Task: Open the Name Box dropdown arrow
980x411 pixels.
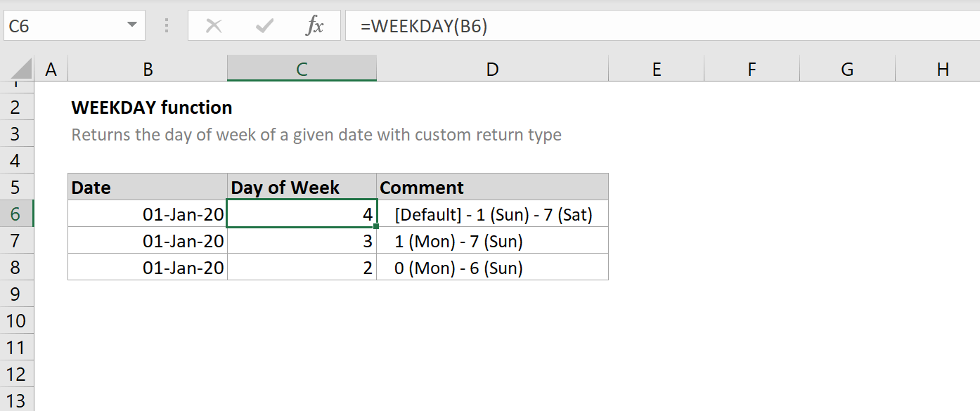Action: pos(131,27)
